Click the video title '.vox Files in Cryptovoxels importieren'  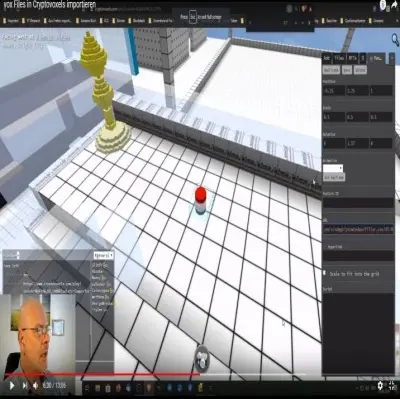coord(50,4)
